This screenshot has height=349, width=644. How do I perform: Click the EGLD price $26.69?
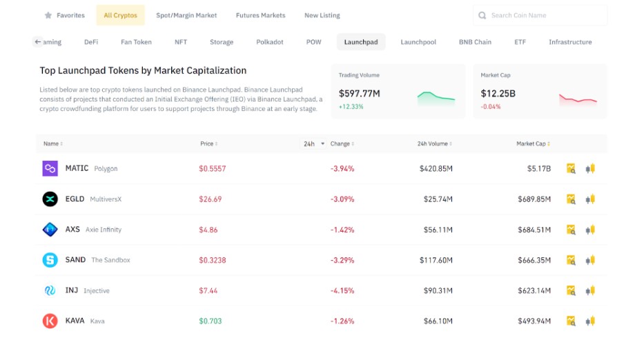point(211,199)
